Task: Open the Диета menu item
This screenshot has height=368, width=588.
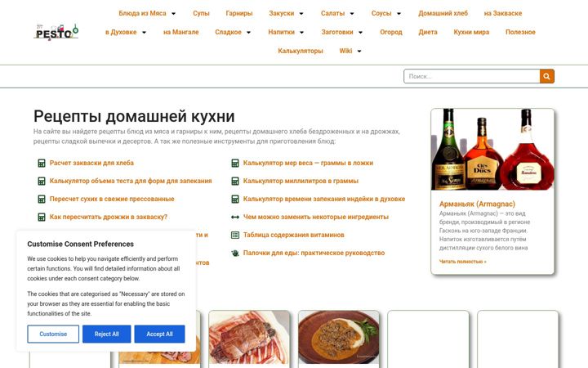Action: tap(428, 32)
